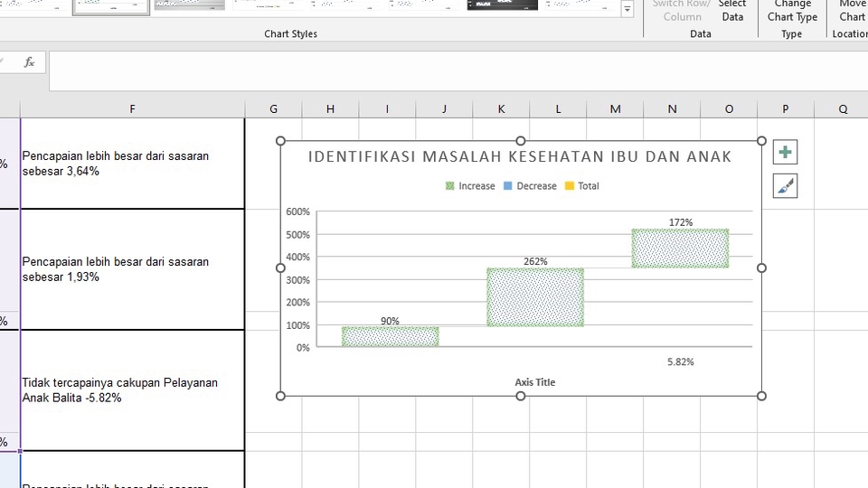Click Change Chart Type button

click(792, 11)
